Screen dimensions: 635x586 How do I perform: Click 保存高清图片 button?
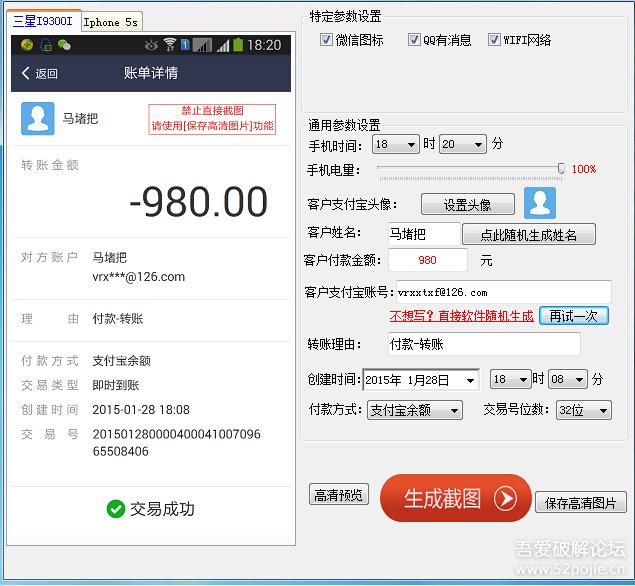tap(581, 503)
